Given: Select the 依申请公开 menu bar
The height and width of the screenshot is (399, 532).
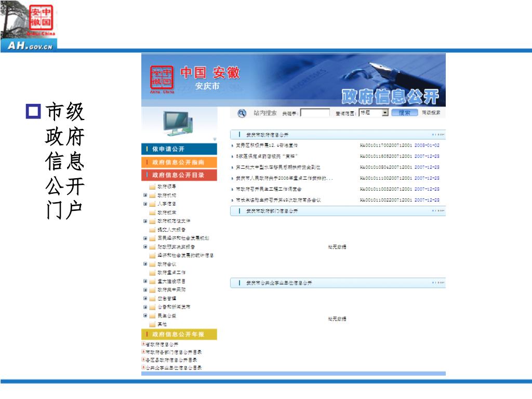Looking at the screenshot, I should tap(179, 149).
